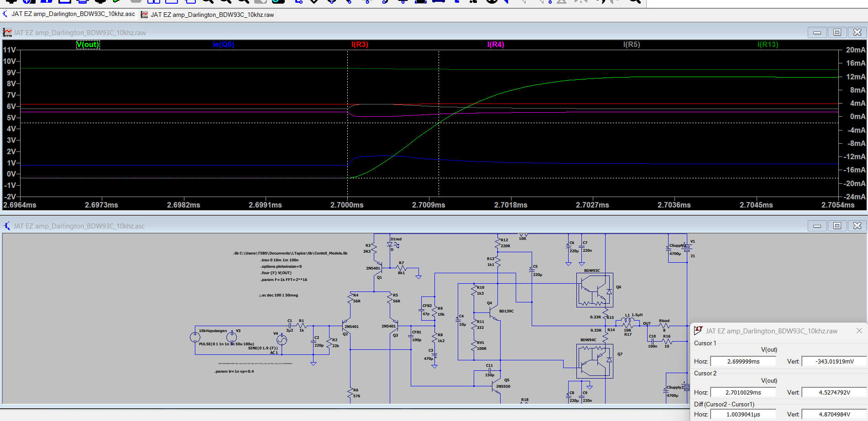Click the cursor panel title bar icon
868x421 pixels.
(698, 331)
